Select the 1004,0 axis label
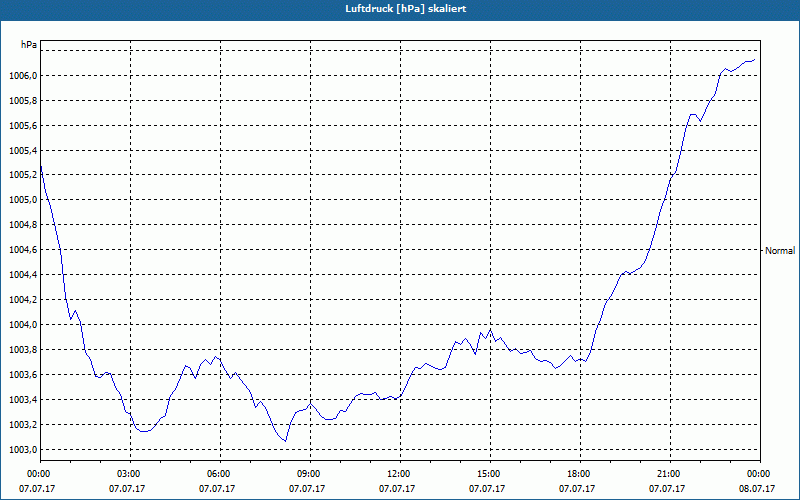The height and width of the screenshot is (500, 800). pos(23,325)
